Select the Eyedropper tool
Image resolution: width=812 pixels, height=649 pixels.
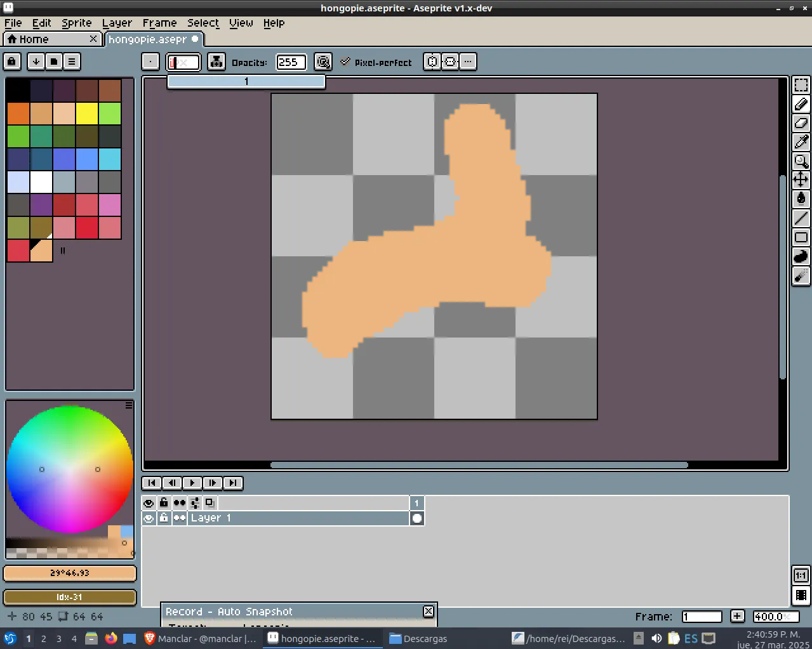coord(801,142)
